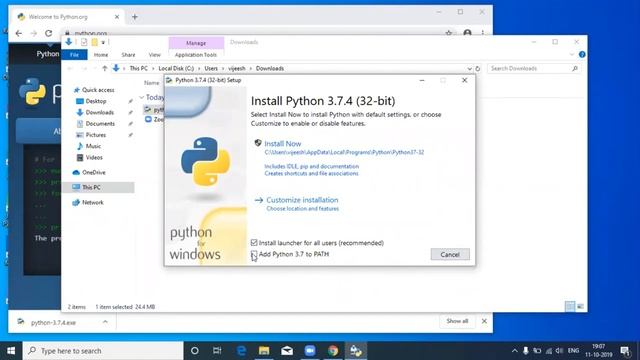
Task: Cancel the Python setup
Action: pyautogui.click(x=450, y=254)
